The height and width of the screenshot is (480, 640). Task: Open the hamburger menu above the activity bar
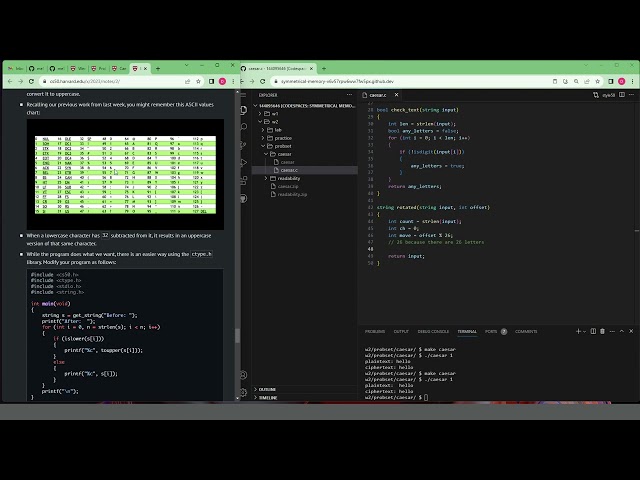tap(244, 95)
